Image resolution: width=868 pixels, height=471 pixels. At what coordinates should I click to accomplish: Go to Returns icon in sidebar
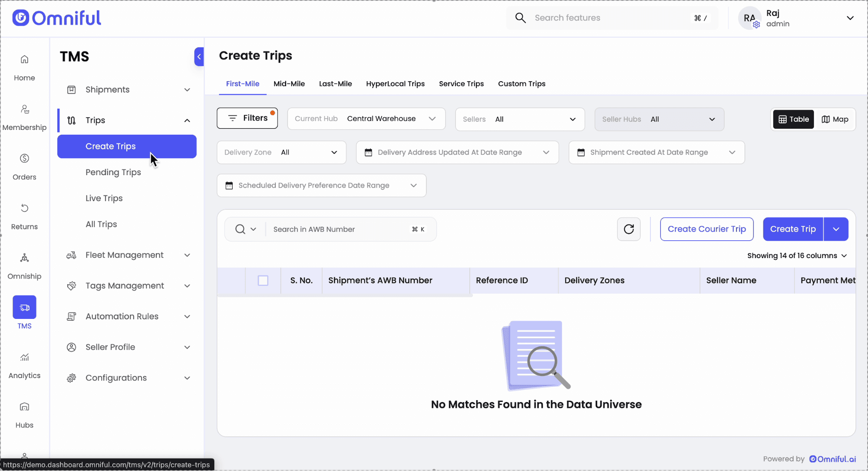tap(24, 208)
